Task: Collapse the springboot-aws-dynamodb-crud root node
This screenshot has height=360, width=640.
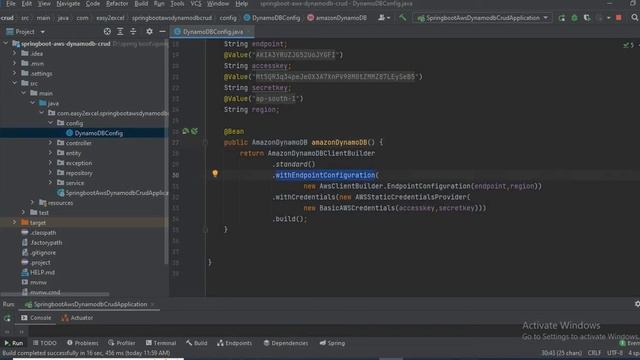Action: click(x=6, y=43)
